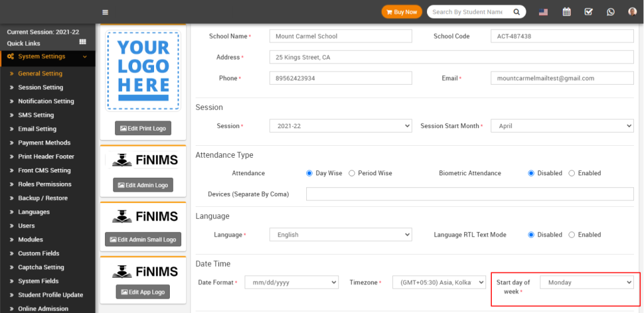Click the search magnifier icon
Image resolution: width=644 pixels, height=313 pixels.
[517, 12]
